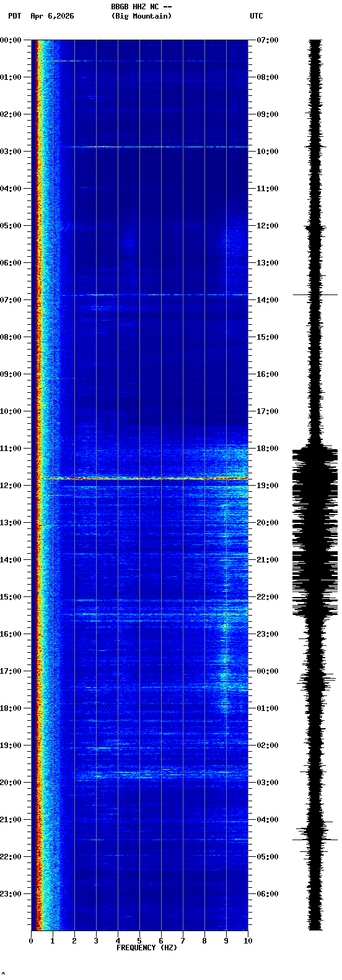Click the 0 Hz frequency tick label

coord(31,940)
